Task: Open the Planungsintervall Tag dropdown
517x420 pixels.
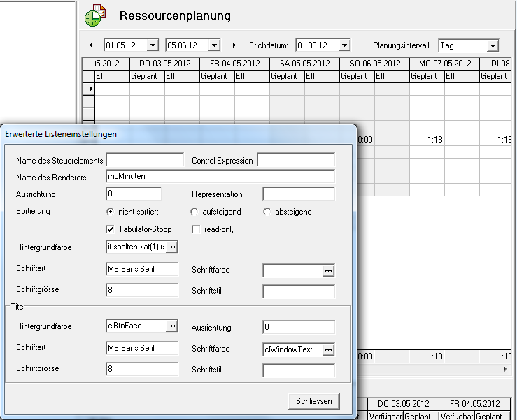Action: [x=493, y=45]
